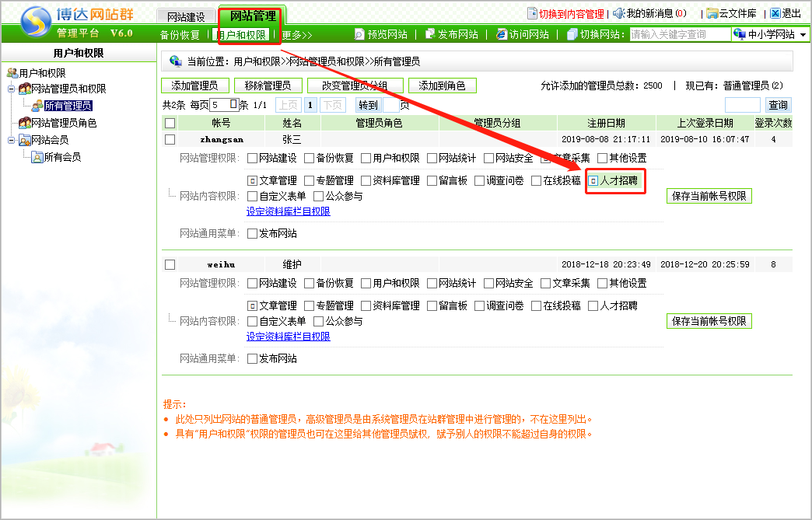Tick the row checkbox for weihu account
This screenshot has width=812, height=520.
pyautogui.click(x=170, y=264)
